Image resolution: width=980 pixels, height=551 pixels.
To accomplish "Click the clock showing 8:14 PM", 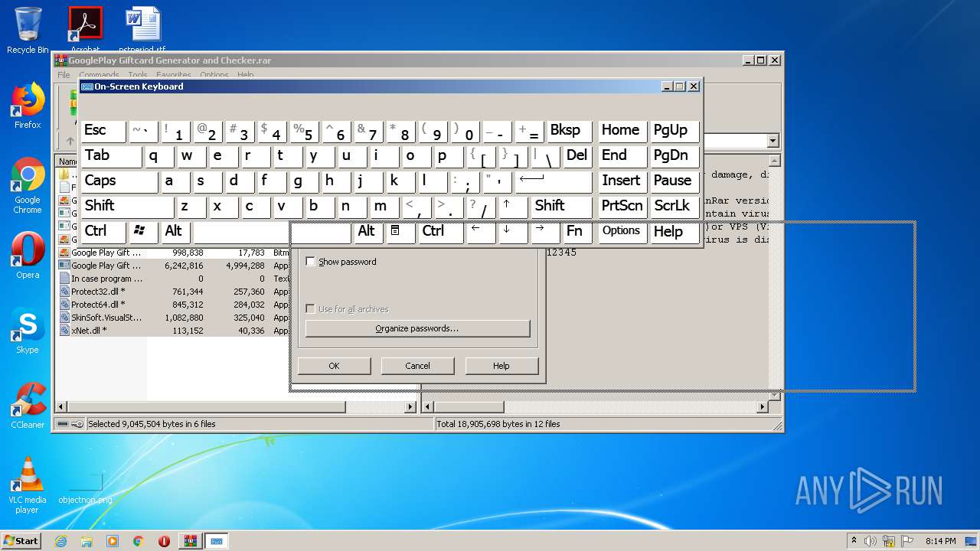I will pyautogui.click(x=940, y=541).
